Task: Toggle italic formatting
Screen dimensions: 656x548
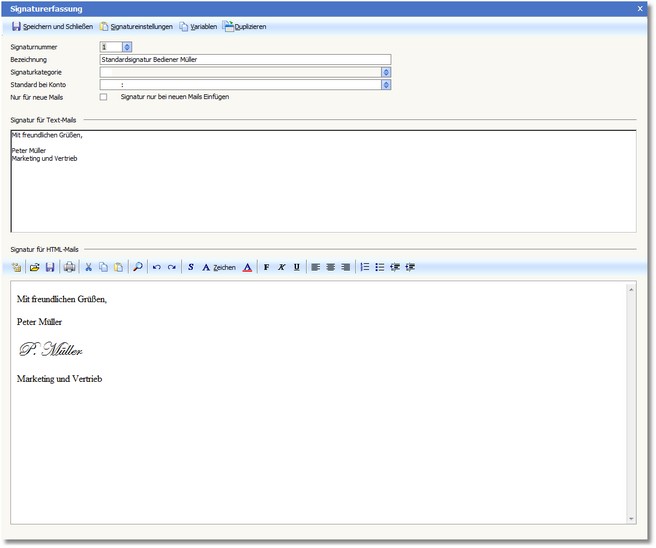Action: coord(281,267)
